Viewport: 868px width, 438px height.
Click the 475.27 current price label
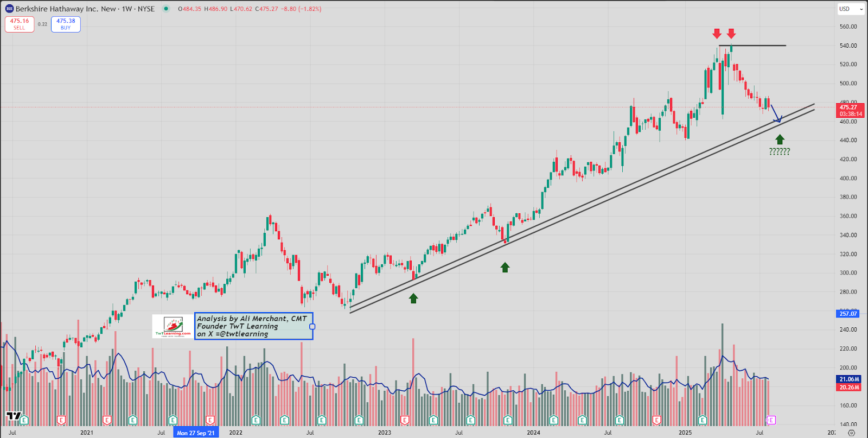(851, 110)
